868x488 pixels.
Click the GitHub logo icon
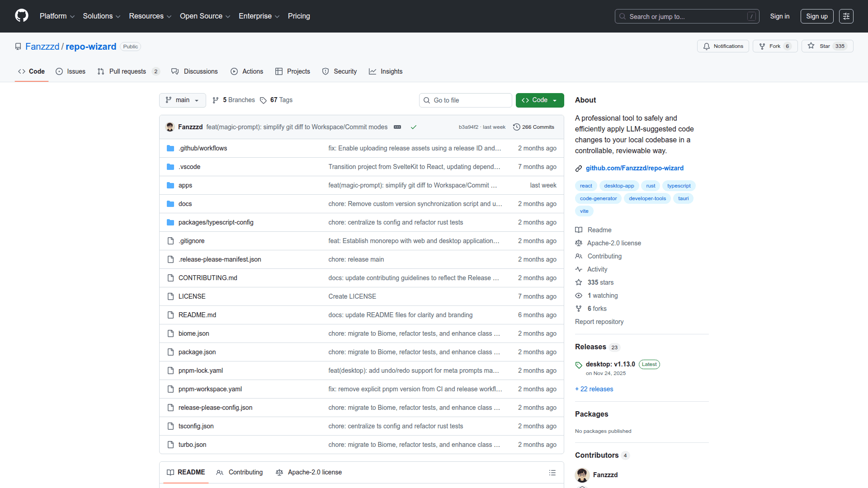coord(21,16)
